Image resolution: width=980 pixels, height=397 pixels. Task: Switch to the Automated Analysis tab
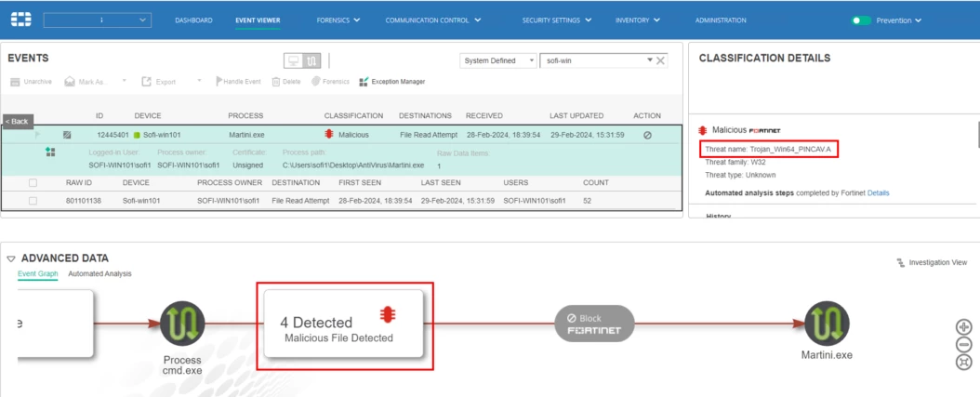[100, 274]
